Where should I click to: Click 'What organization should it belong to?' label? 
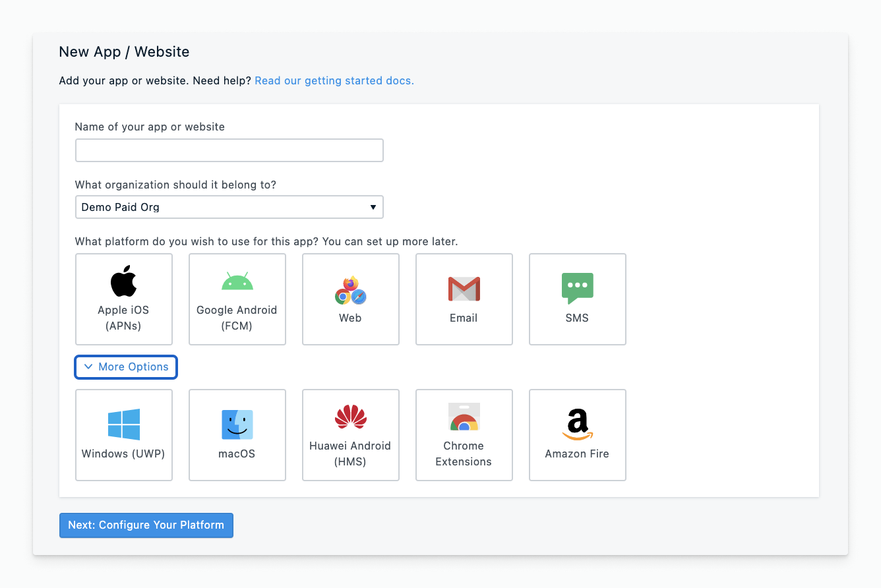click(175, 185)
